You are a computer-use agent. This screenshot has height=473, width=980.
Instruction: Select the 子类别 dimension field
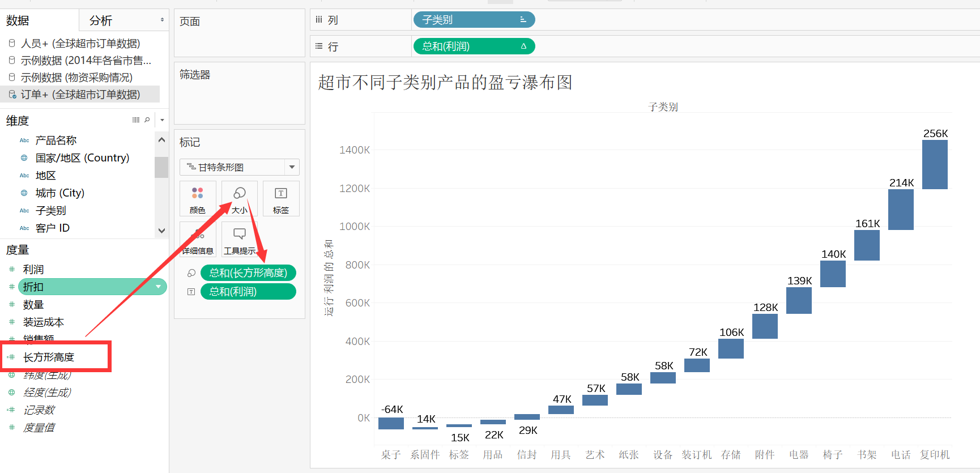point(51,211)
